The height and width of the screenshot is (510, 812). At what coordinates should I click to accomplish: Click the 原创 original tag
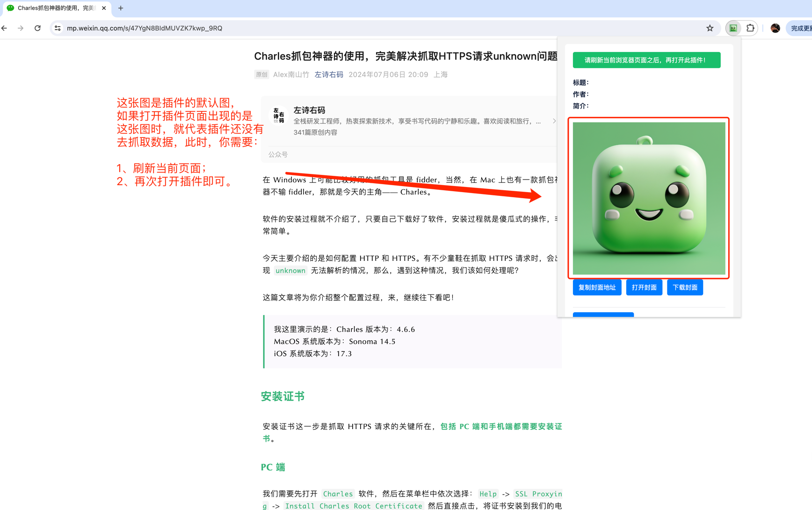[x=261, y=74]
